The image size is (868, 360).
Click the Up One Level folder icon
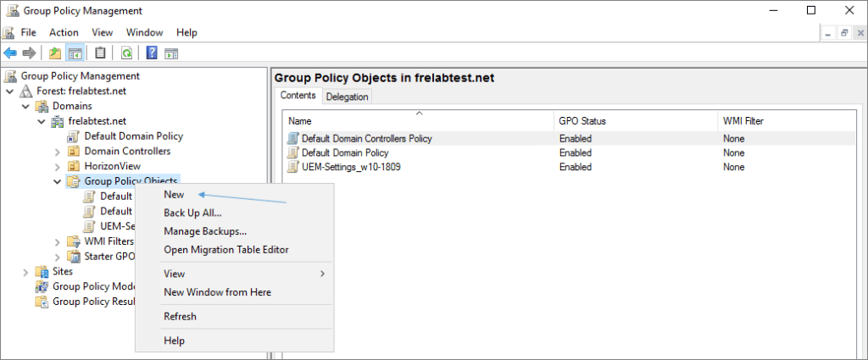click(x=55, y=53)
